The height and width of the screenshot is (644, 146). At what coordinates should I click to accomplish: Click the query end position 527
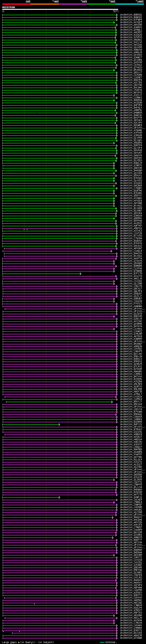[115, 11]
